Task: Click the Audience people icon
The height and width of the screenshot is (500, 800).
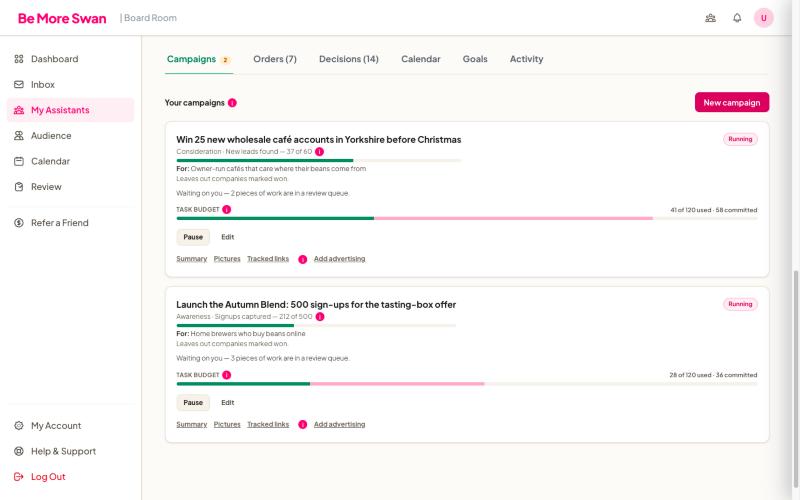Action: (19, 136)
